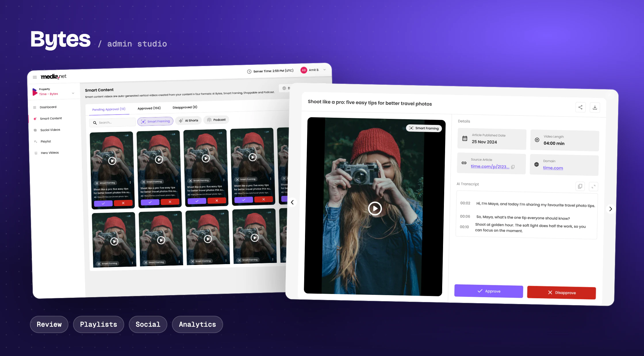Play the third video card in top row
This screenshot has width=644, height=356.
[x=206, y=158]
